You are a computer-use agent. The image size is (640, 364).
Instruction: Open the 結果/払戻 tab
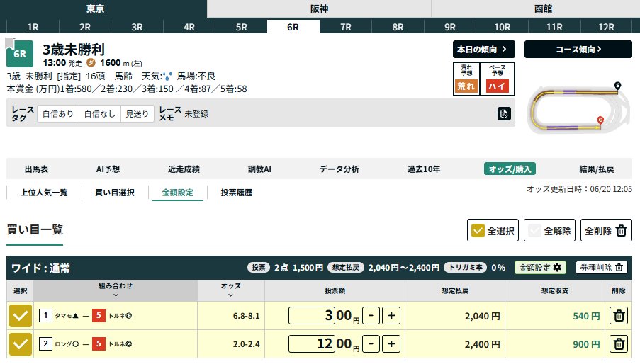(596, 169)
